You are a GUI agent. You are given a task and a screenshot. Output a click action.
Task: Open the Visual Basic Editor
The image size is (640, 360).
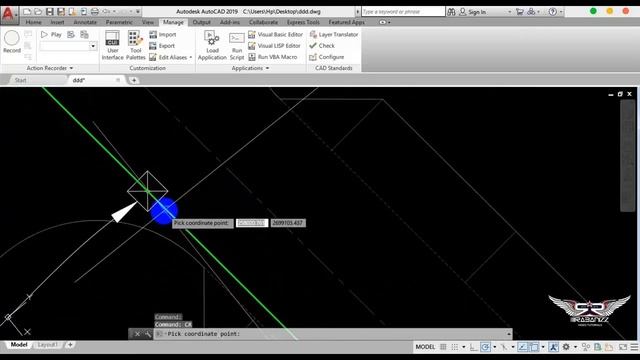(x=276, y=35)
